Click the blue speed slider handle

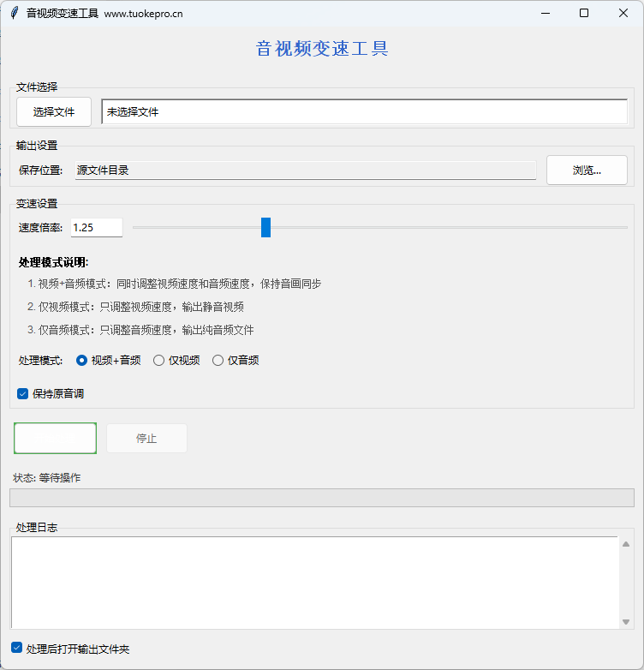pos(265,228)
